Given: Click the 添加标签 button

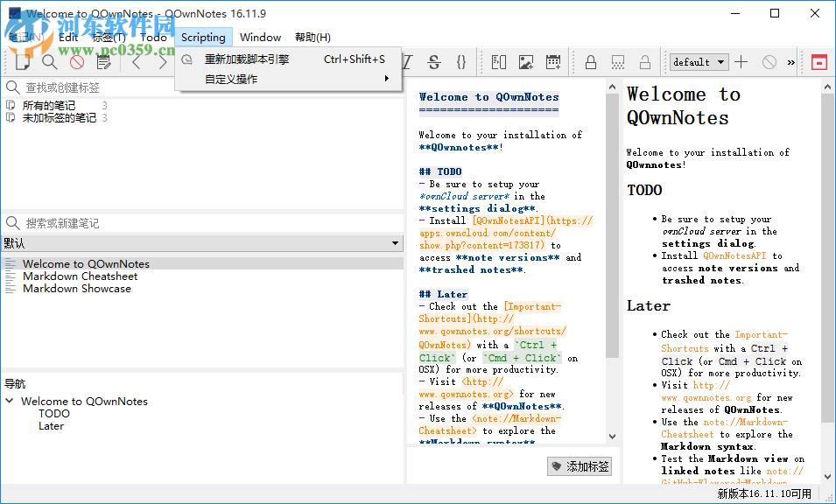Looking at the screenshot, I should click(x=580, y=466).
